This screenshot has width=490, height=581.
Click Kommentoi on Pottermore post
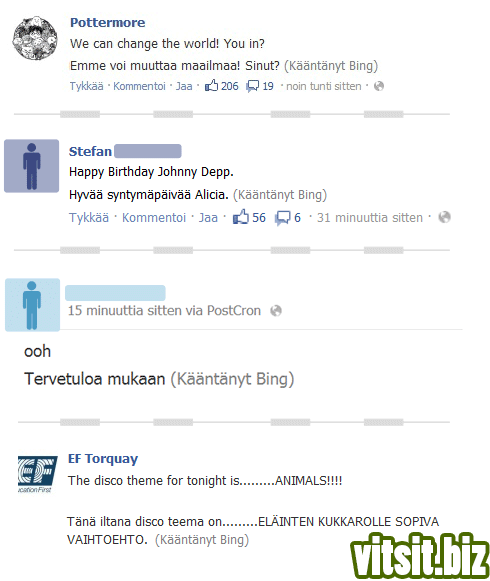click(x=139, y=86)
